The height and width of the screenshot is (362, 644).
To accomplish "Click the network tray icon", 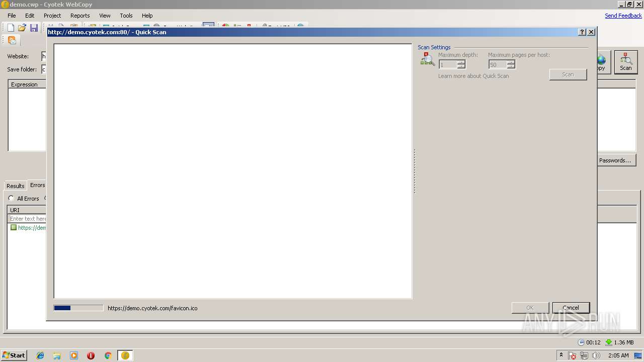I will coord(584,355).
